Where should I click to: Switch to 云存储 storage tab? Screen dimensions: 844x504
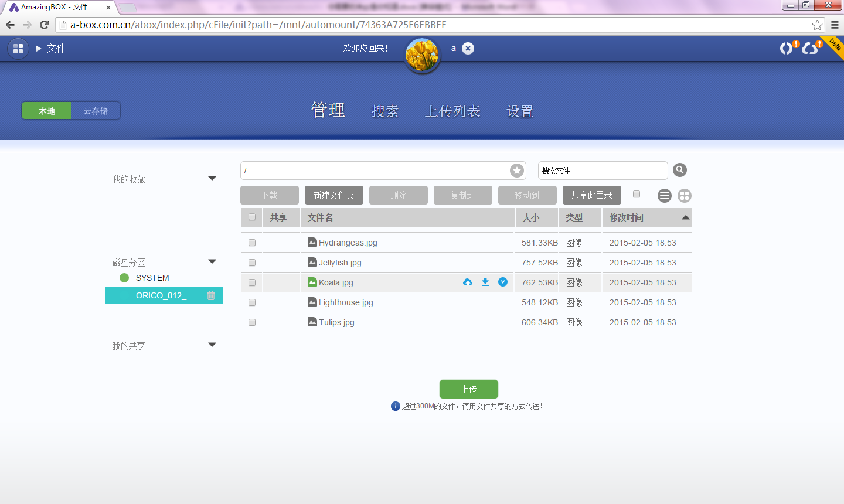[96, 111]
